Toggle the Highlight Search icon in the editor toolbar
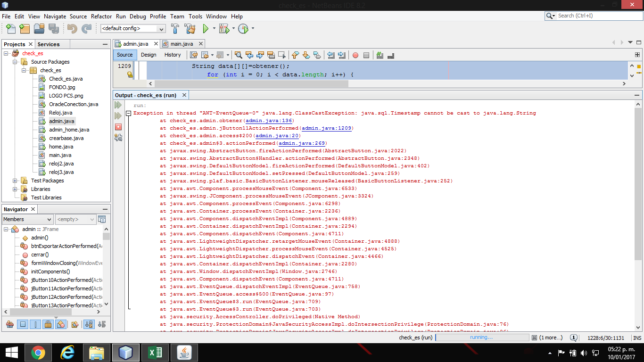Viewport: 644px width, 362px height. pos(271,55)
